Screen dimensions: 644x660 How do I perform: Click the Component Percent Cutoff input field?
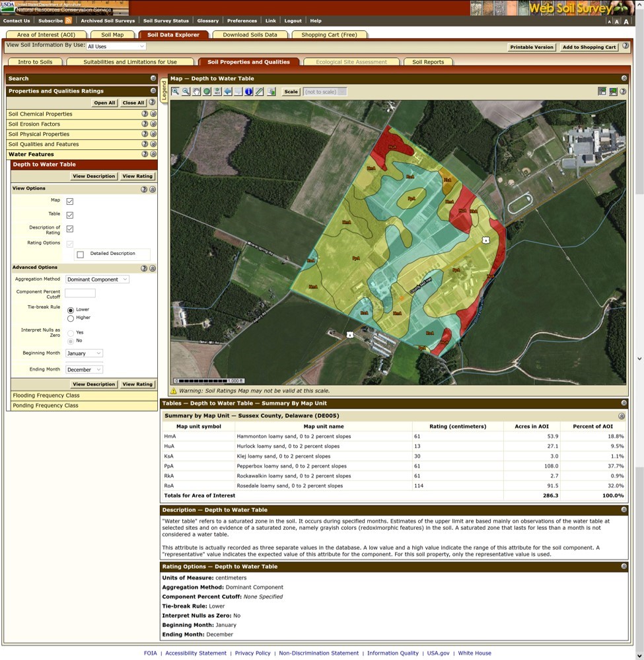pos(80,293)
